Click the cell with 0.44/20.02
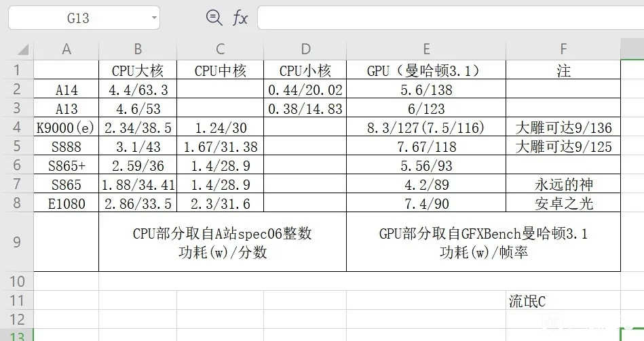644x341 pixels. pos(305,89)
